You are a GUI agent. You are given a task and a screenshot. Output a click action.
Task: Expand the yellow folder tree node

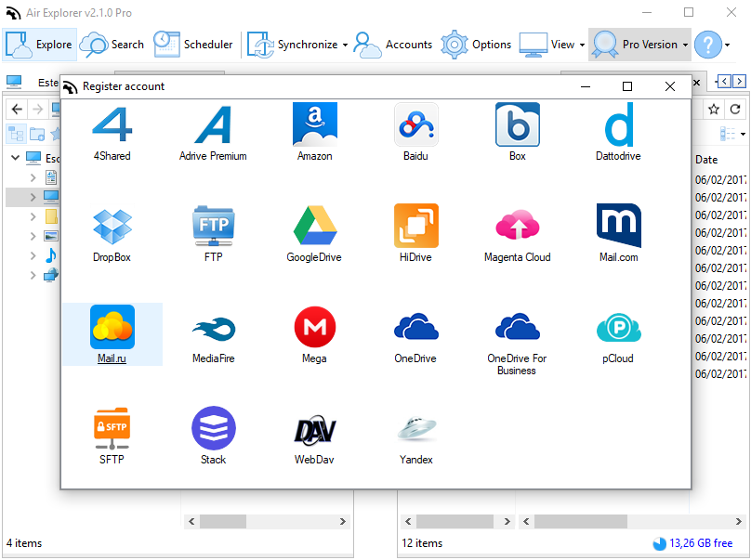click(x=33, y=216)
